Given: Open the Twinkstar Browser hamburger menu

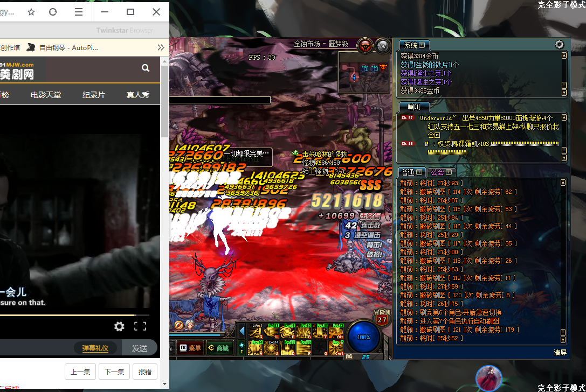Looking at the screenshot, I should click(x=79, y=12).
